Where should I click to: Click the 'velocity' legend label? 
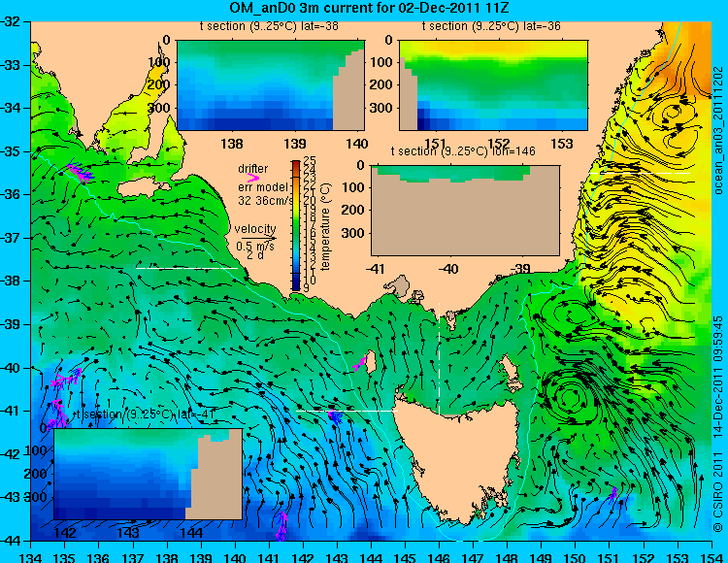[255, 229]
